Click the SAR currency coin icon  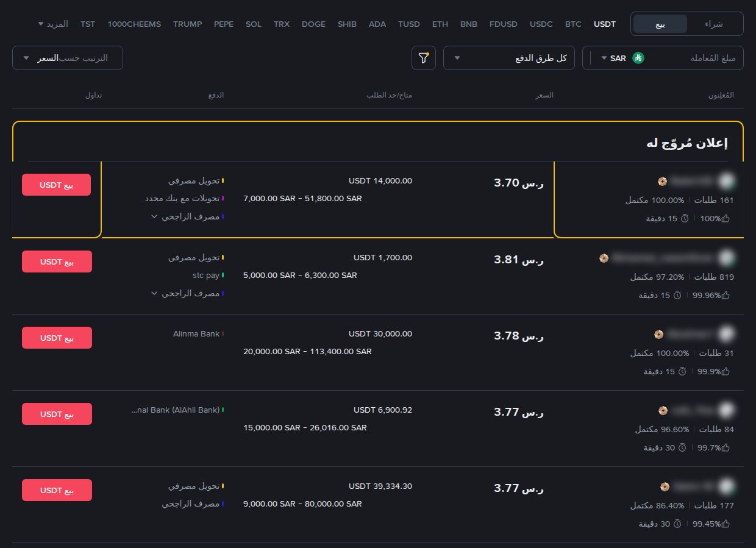(x=638, y=58)
